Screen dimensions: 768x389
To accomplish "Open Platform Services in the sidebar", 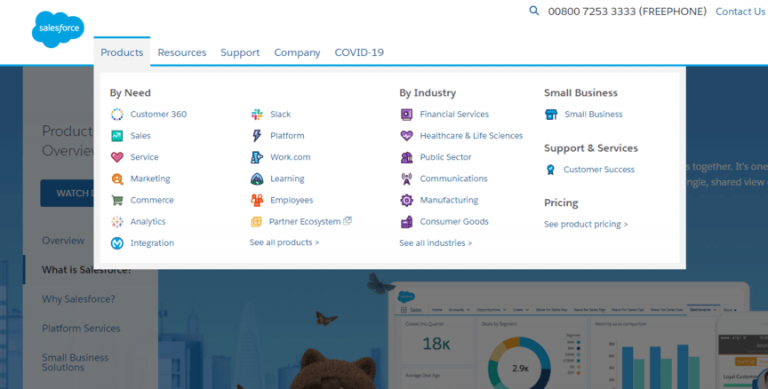I will [x=81, y=328].
